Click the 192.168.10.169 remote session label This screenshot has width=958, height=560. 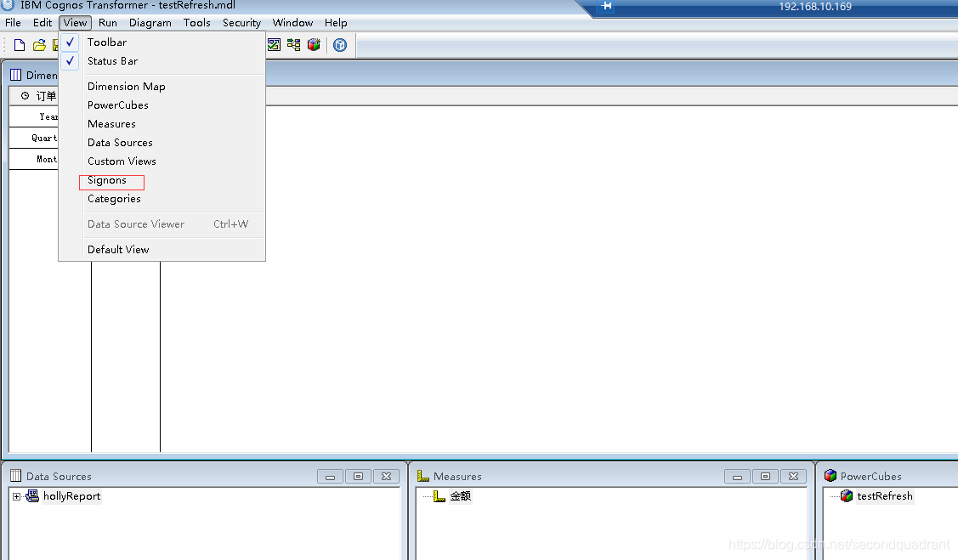pyautogui.click(x=815, y=7)
